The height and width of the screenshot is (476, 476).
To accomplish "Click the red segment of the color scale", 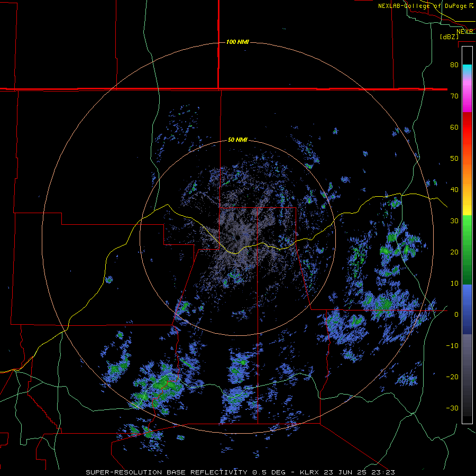I will coord(467,127).
